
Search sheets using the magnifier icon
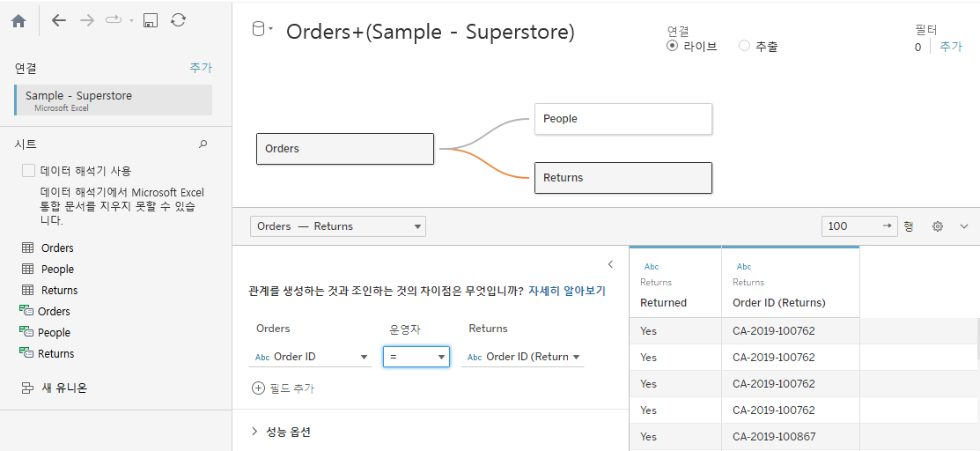203,144
